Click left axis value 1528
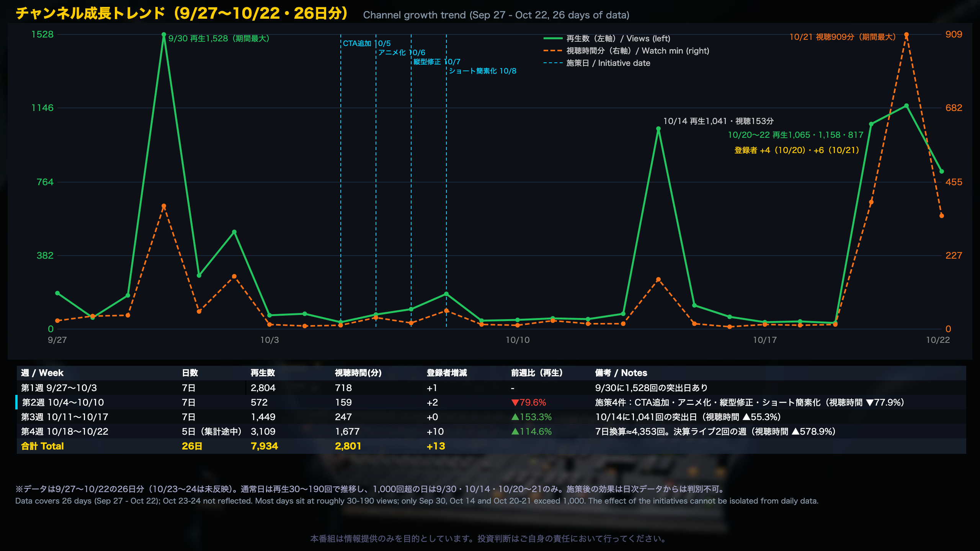This screenshot has height=551, width=980. tap(42, 34)
